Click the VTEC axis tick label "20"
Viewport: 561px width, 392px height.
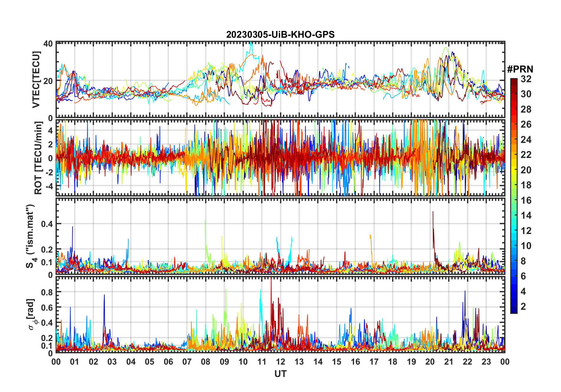click(48, 81)
